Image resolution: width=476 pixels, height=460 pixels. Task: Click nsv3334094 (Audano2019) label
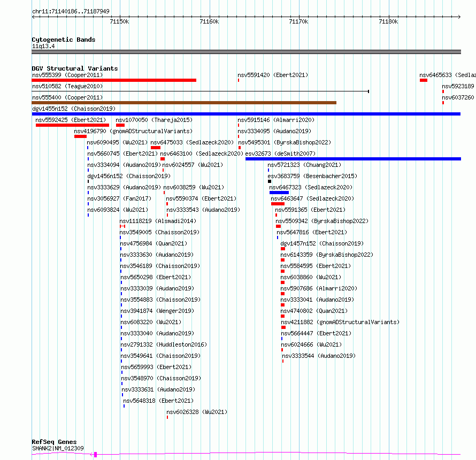[124, 165]
